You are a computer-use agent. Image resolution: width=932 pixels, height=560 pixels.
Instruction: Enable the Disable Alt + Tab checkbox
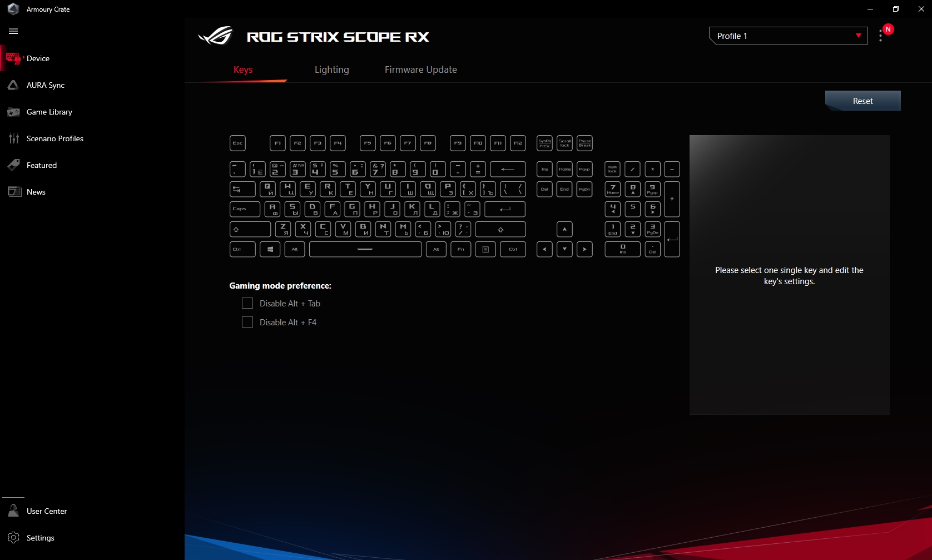point(247,303)
